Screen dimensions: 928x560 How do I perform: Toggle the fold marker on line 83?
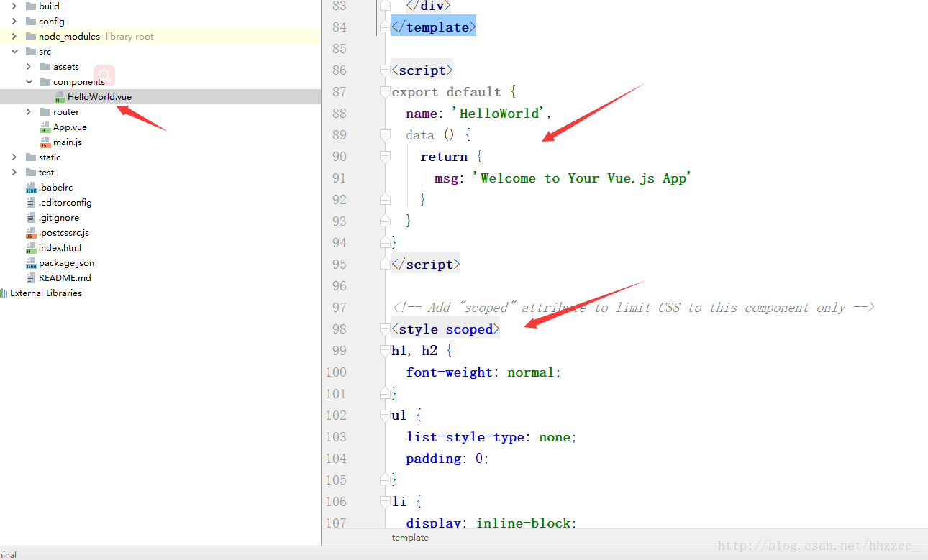click(x=385, y=6)
